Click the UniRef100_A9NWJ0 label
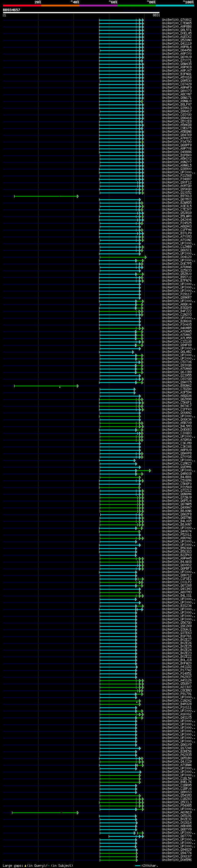 click(x=176, y=101)
